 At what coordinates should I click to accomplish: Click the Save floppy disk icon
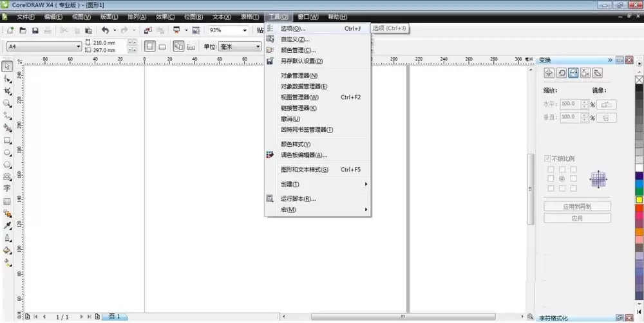pos(35,30)
